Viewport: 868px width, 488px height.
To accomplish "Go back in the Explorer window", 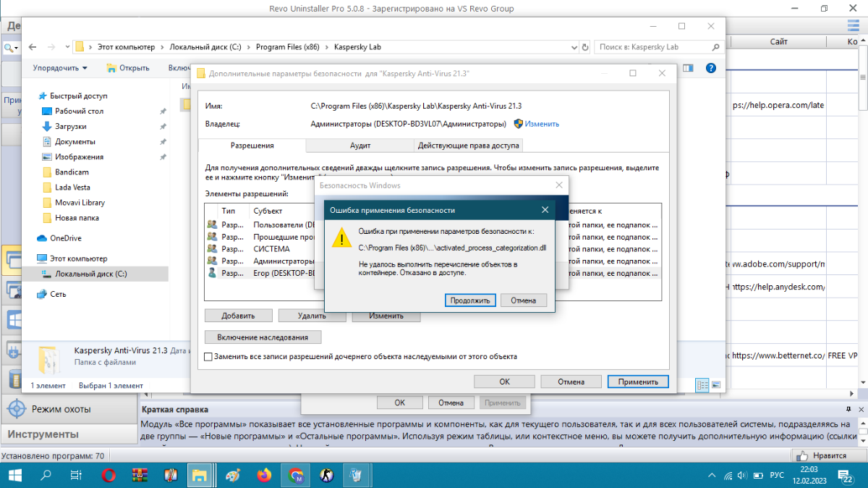I will pyautogui.click(x=33, y=47).
